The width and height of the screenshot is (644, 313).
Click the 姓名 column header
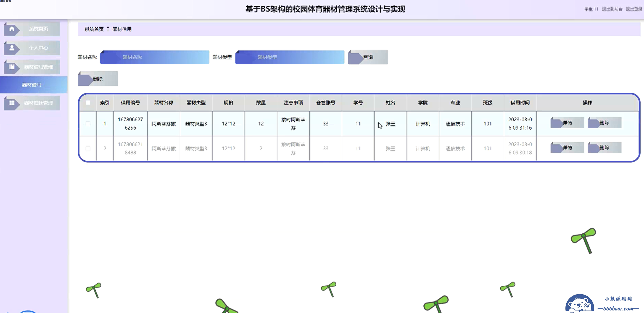(x=391, y=103)
